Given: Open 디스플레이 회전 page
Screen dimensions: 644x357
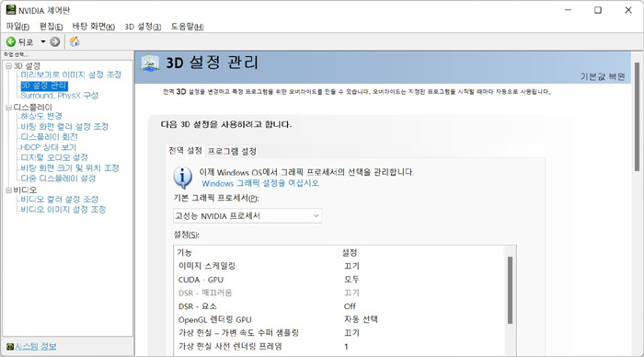Looking at the screenshot, I should point(49,137).
